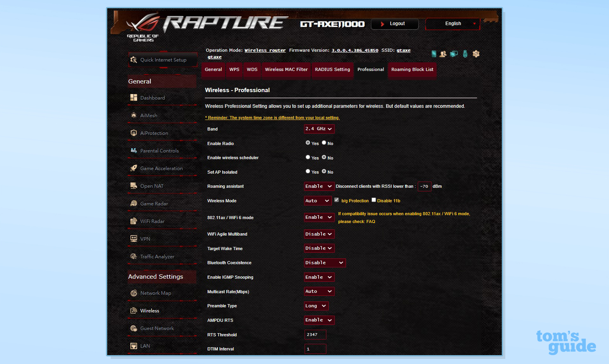This screenshot has width=609, height=364.
Task: Click the RTS Threshold 2347 field
Action: coord(315,335)
